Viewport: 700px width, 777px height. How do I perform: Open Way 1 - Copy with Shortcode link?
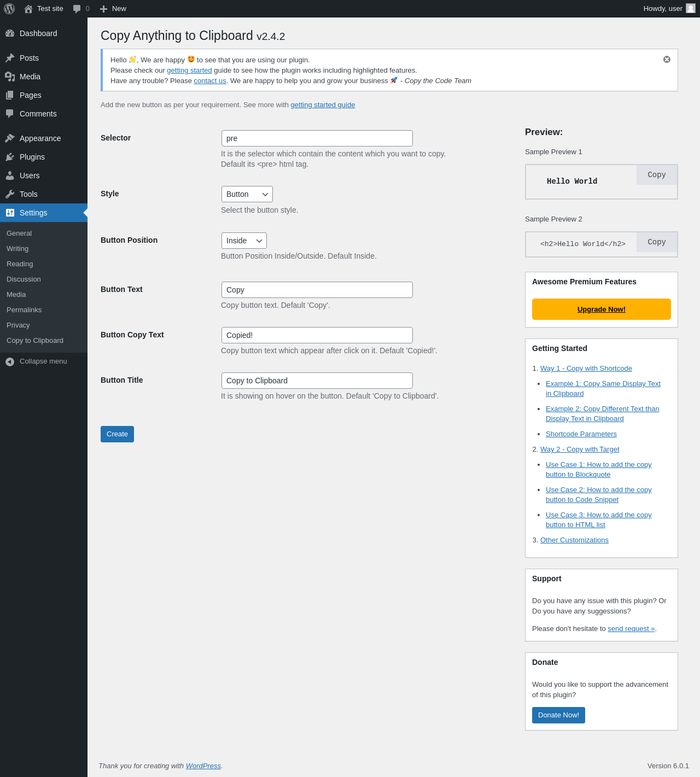pyautogui.click(x=586, y=369)
